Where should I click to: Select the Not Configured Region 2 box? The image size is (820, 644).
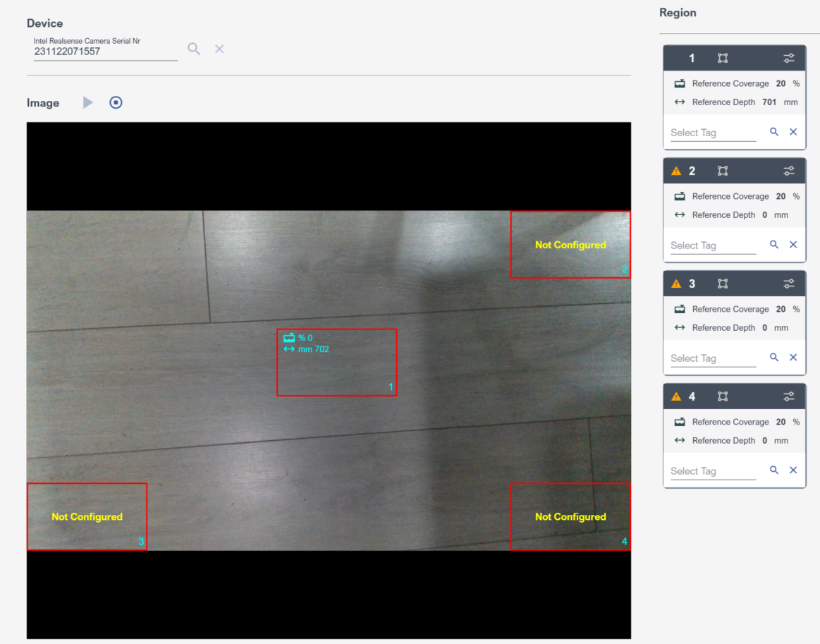tap(570, 245)
